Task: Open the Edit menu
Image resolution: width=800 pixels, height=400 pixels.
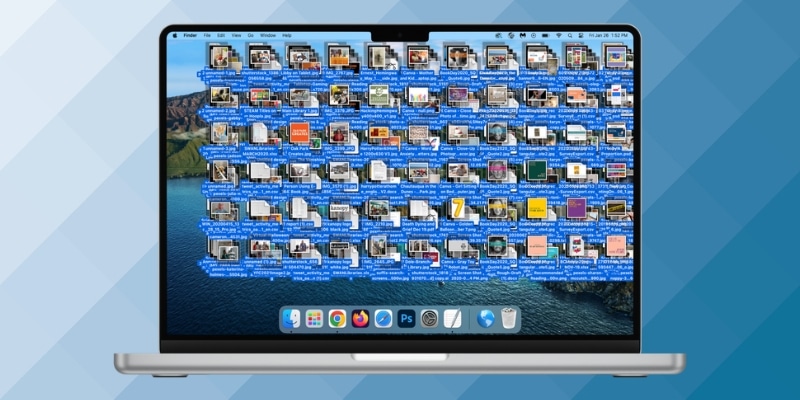Action: 221,36
